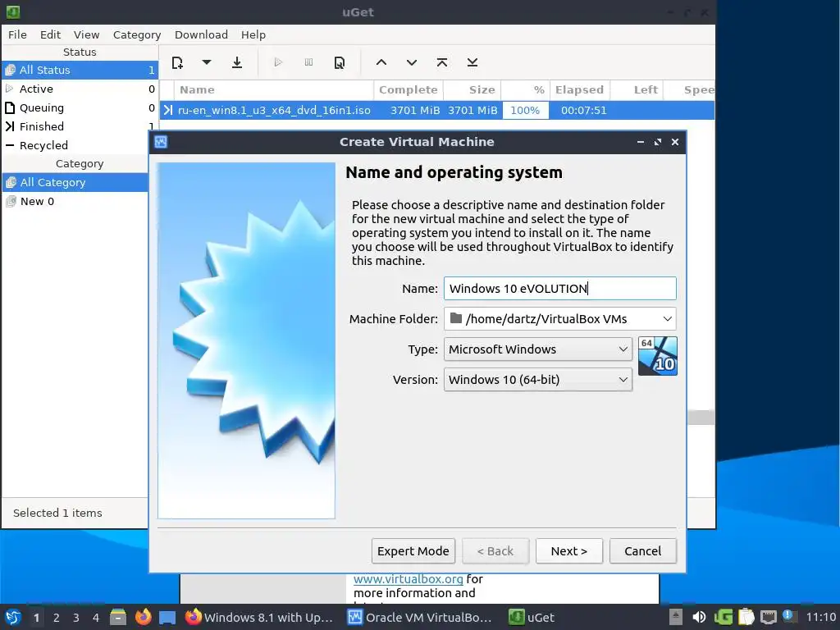
Task: Select ru-en_win8.1_u3_x64_dvd_16in1.iso download row
Action: coord(436,111)
